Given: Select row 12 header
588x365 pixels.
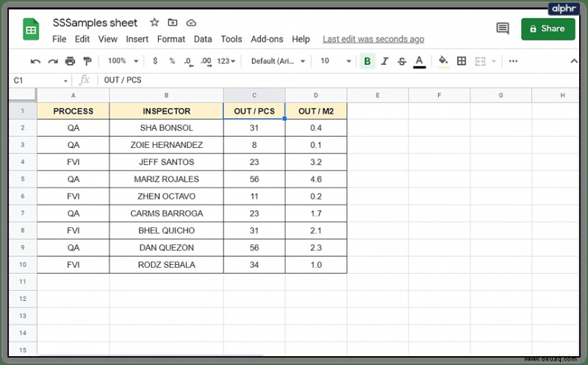Looking at the screenshot, I should click(x=23, y=299).
